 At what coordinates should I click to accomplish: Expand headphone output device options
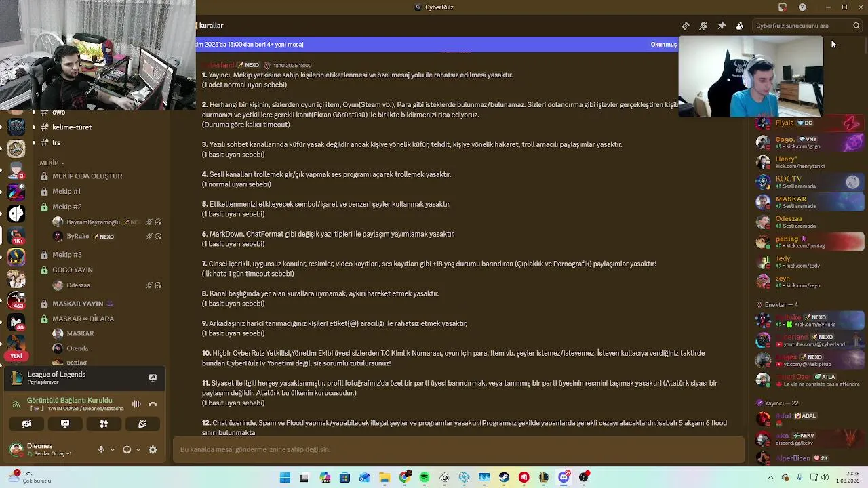pyautogui.click(x=138, y=449)
